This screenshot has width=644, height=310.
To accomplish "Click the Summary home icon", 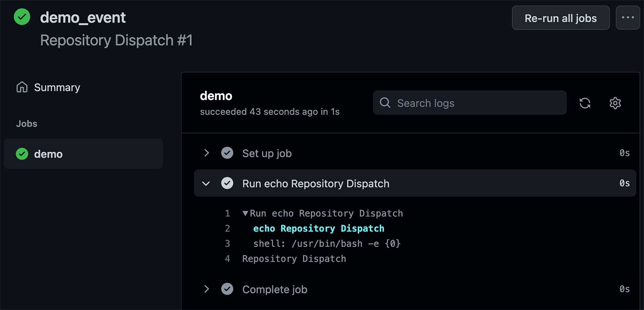I will (x=22, y=87).
